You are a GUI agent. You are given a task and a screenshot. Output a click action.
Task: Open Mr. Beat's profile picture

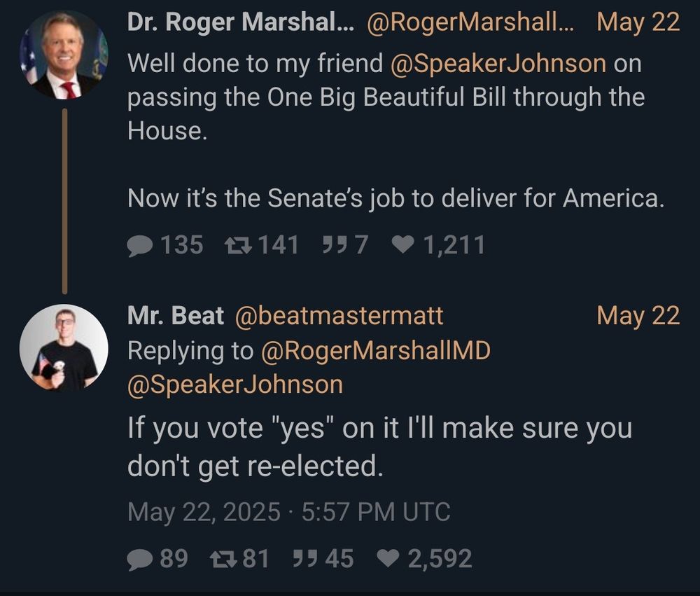[x=65, y=345]
